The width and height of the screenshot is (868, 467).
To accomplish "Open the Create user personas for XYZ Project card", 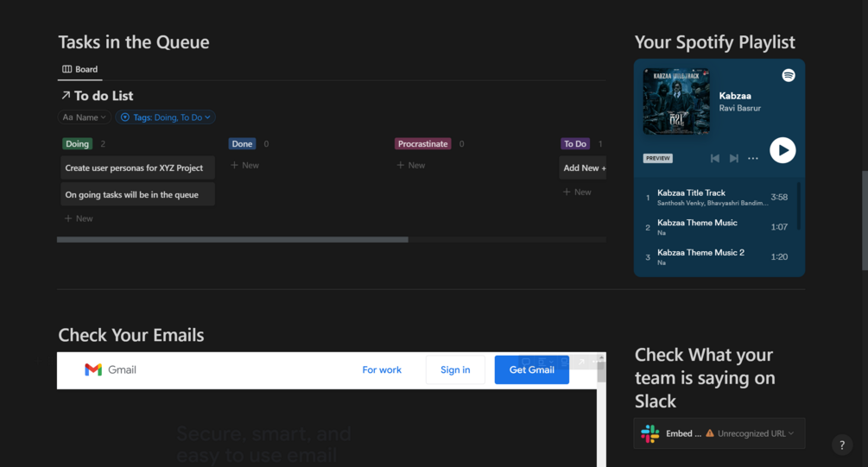I will [137, 167].
